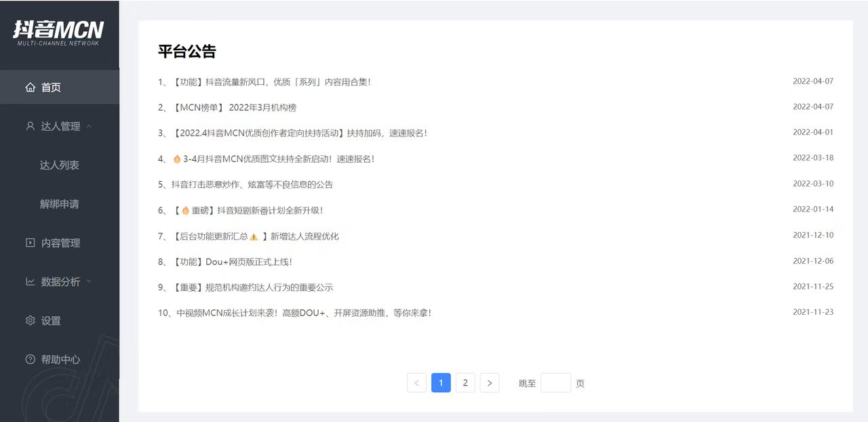Open 规范机构邀约达人行为的重要公示 announcement
Viewport: 868px width, 422px height.
pos(245,288)
